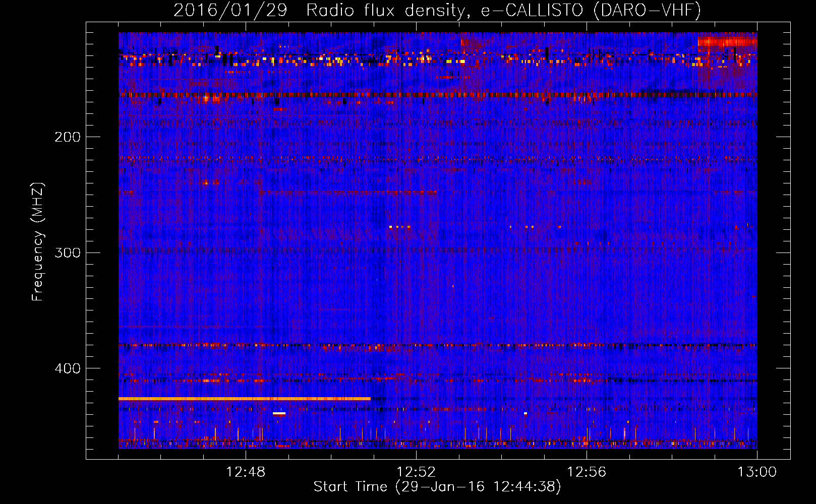
Task: Click the 12:52 time tick label
Action: (x=416, y=472)
